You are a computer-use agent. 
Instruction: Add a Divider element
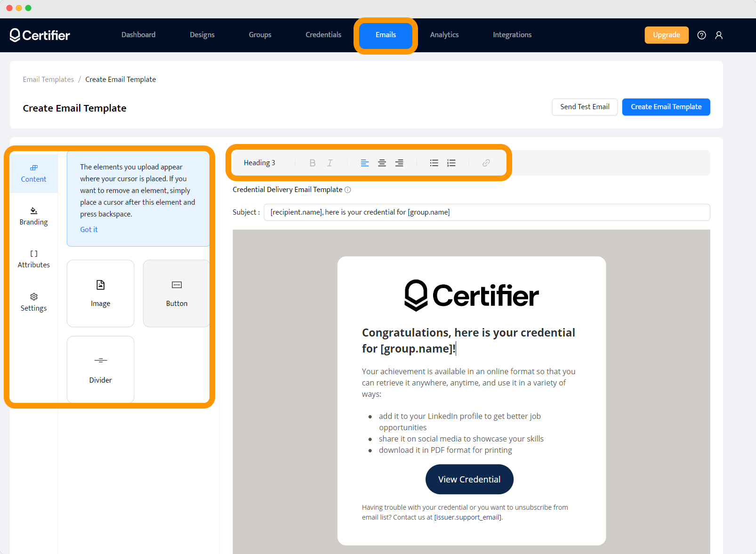click(101, 369)
